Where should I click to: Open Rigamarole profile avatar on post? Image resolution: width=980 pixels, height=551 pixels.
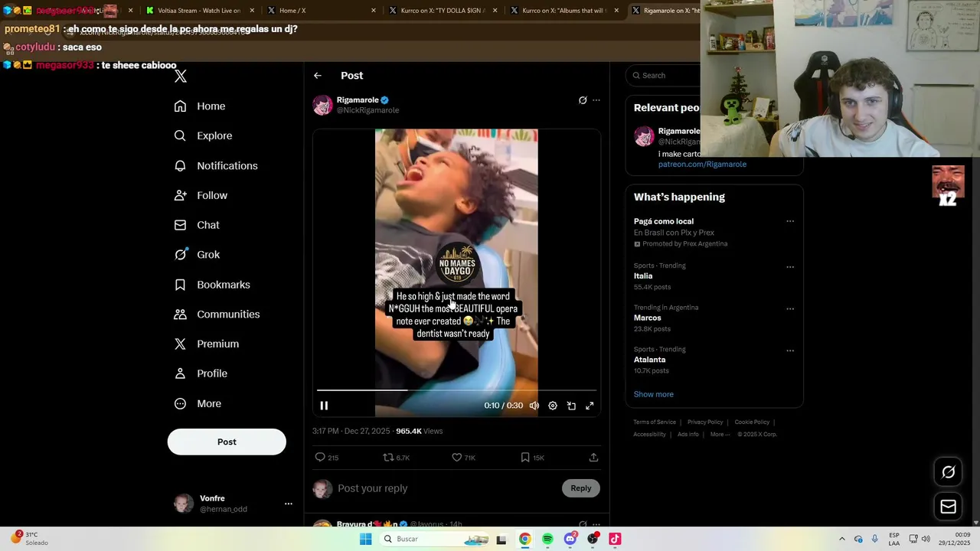(322, 105)
